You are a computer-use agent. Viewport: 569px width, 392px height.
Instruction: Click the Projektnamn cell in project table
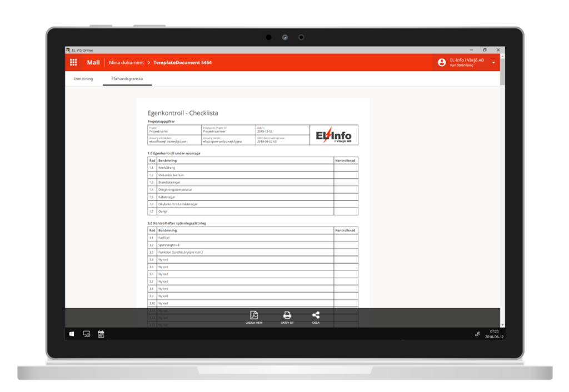174,130
